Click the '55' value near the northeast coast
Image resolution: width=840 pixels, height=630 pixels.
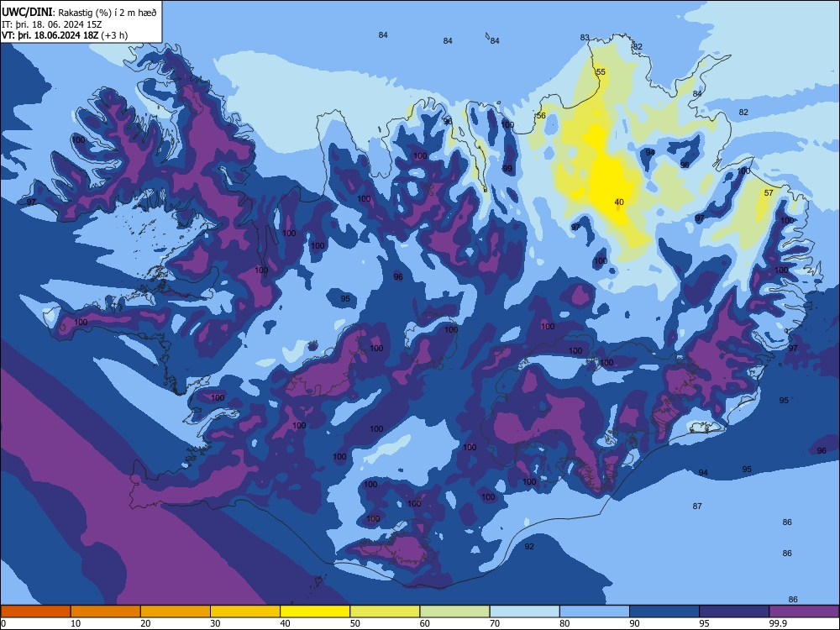tap(601, 71)
